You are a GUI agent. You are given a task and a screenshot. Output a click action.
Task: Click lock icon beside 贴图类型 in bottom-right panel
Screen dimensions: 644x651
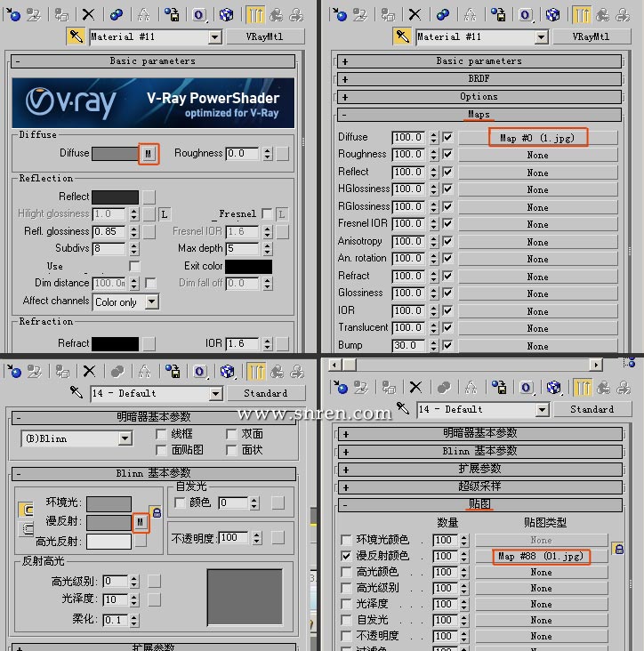coord(619,550)
